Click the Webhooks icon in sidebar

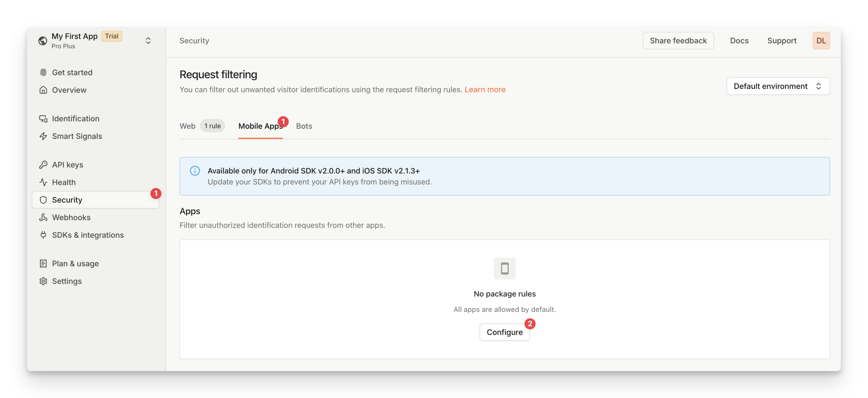click(43, 217)
